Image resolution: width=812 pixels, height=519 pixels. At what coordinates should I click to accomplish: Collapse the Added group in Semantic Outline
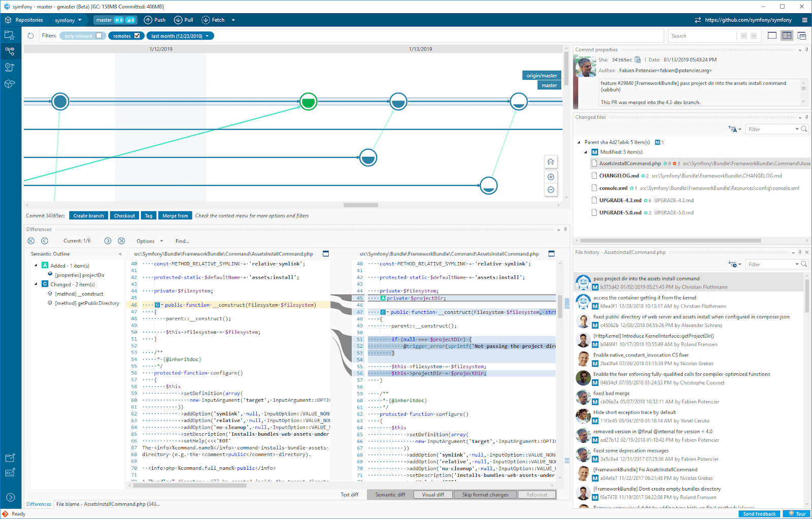pyautogui.click(x=36, y=265)
